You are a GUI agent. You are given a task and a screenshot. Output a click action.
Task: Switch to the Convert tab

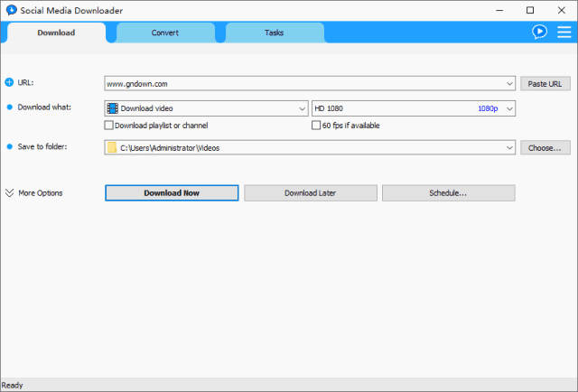165,33
